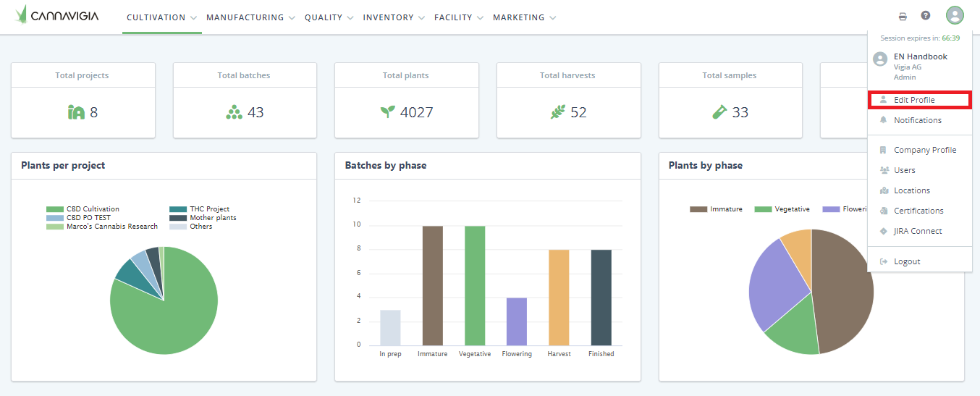Open Notifications from the user menu
The image size is (980, 396).
pyautogui.click(x=917, y=120)
